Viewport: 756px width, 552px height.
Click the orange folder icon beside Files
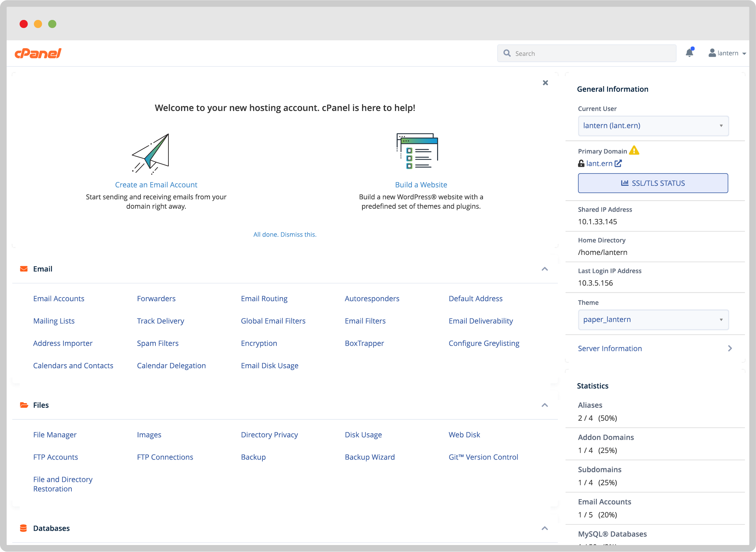23,405
